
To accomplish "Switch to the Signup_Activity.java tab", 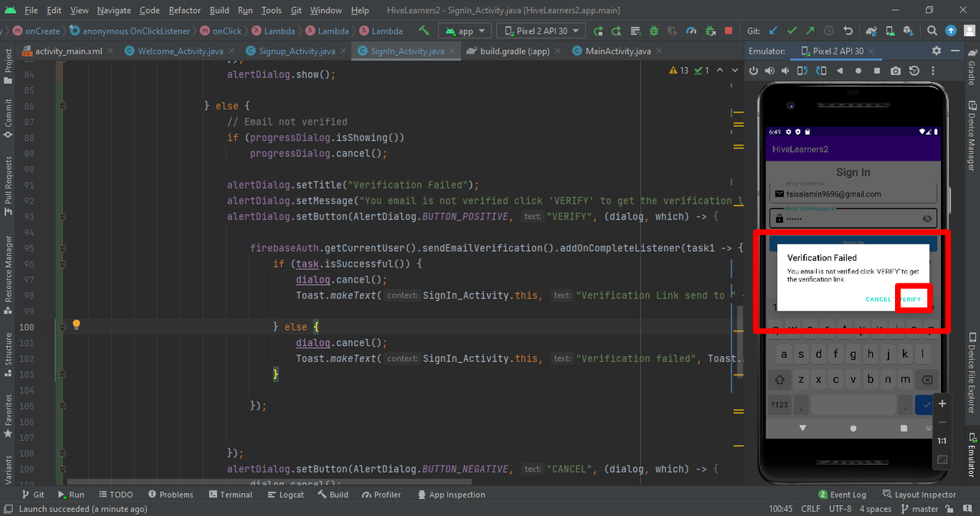I will [x=296, y=51].
